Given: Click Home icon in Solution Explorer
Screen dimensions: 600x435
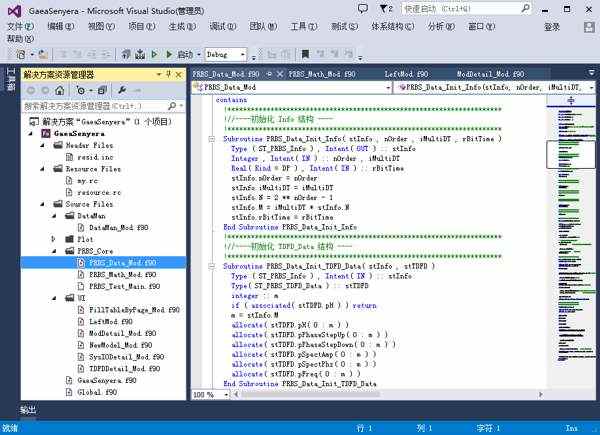Looking at the screenshot, I should coord(59,90).
